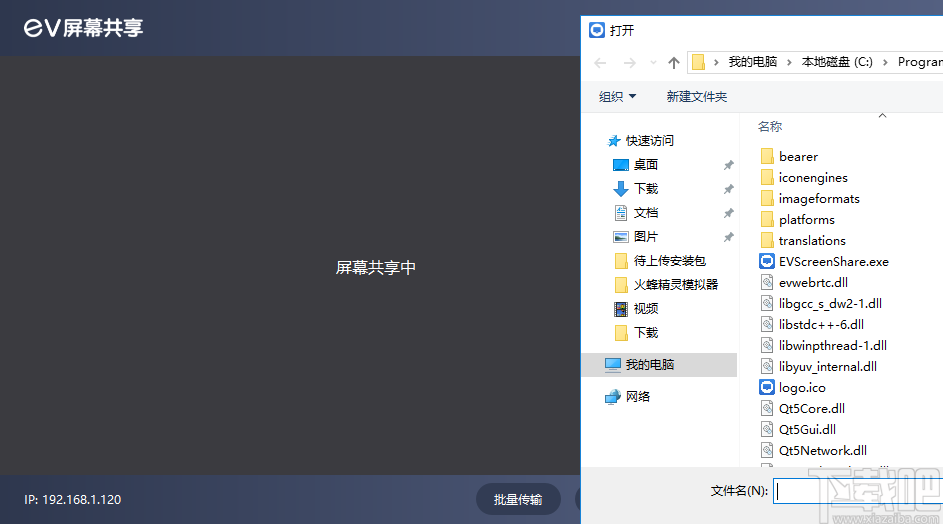The image size is (943, 524).
Task: Select libgcc_s_dw2-1.dll file
Action: (x=830, y=304)
